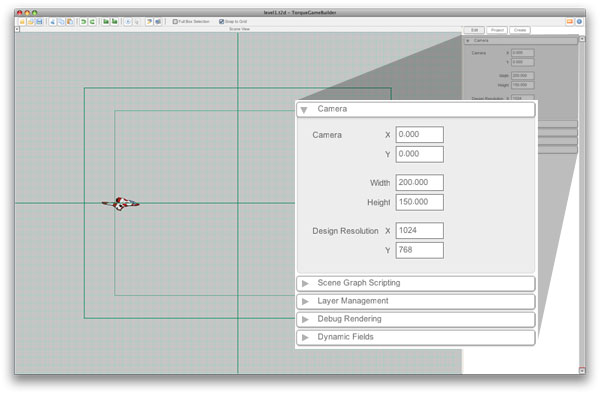This screenshot has height=394, width=600.
Task: Click the side panel's scroll-up arrow
Action: 582,39
